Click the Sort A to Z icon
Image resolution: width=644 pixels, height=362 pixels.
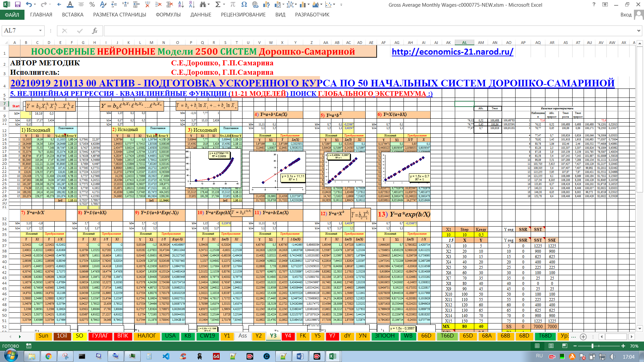pos(181,5)
